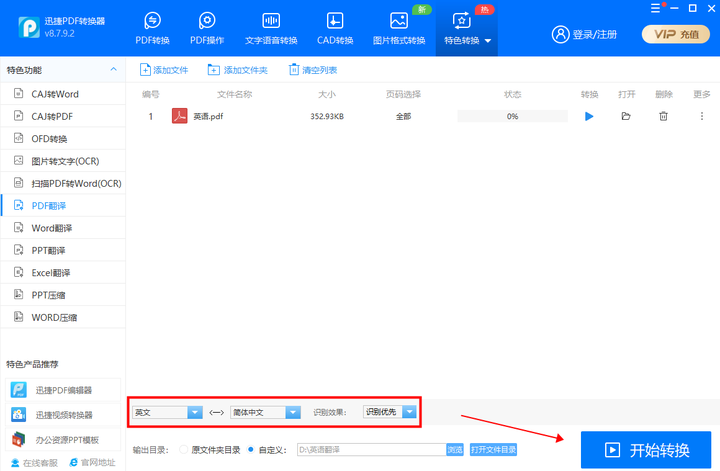The image size is (720, 471).
Task: Click 全部 page selection for 英语.pdf
Action: coord(403,117)
